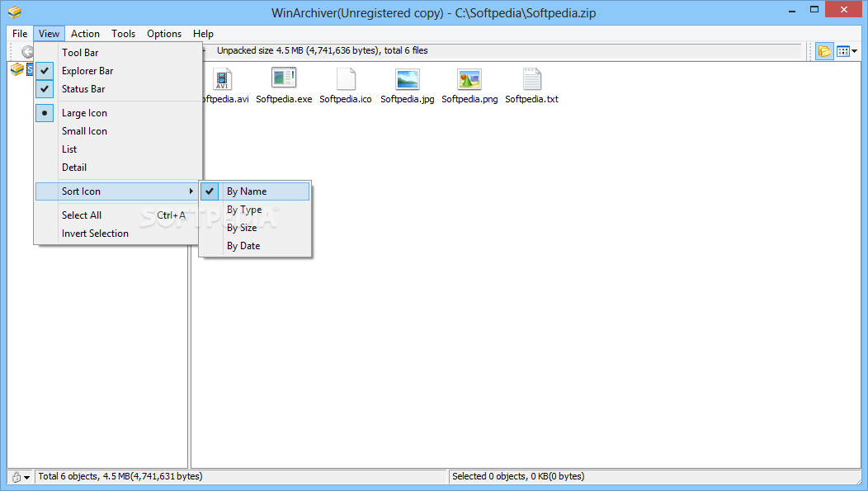The image size is (868, 491).
Task: Click the lock icon in status bar
Action: click(x=17, y=477)
